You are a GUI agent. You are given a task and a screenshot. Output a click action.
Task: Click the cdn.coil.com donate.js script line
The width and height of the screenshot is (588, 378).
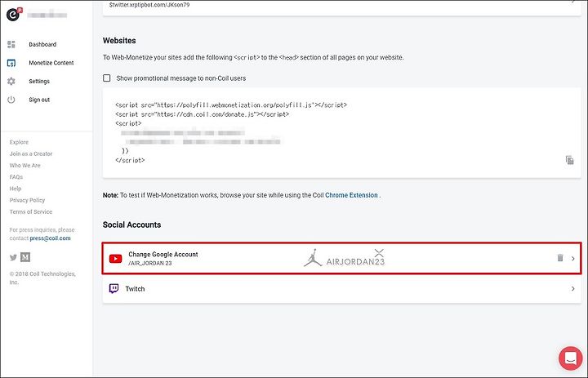(203, 114)
